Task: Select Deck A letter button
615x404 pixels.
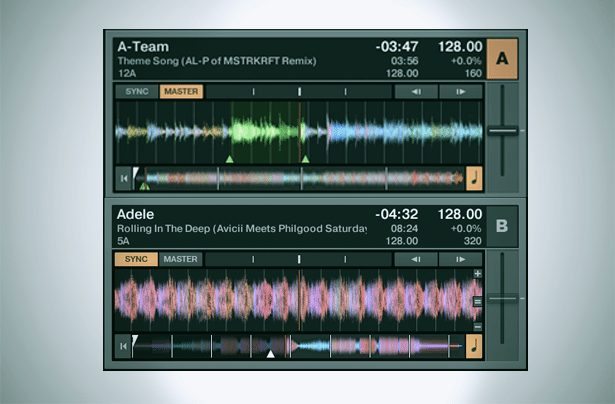Action: 502,59
